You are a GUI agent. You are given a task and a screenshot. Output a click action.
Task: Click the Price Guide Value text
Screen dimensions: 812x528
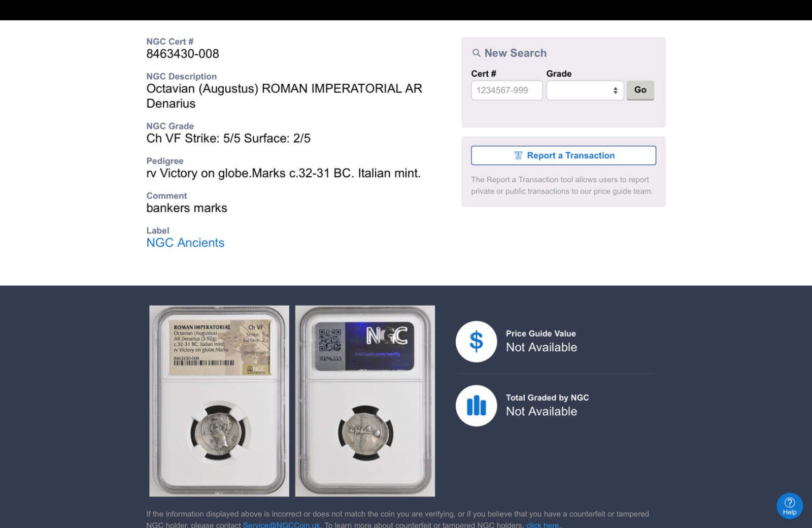click(x=541, y=334)
